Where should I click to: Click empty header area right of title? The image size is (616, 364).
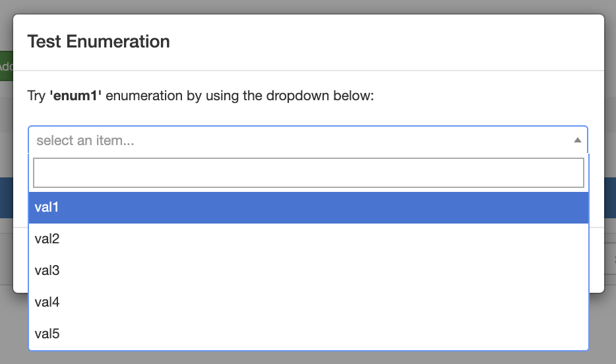click(396, 42)
